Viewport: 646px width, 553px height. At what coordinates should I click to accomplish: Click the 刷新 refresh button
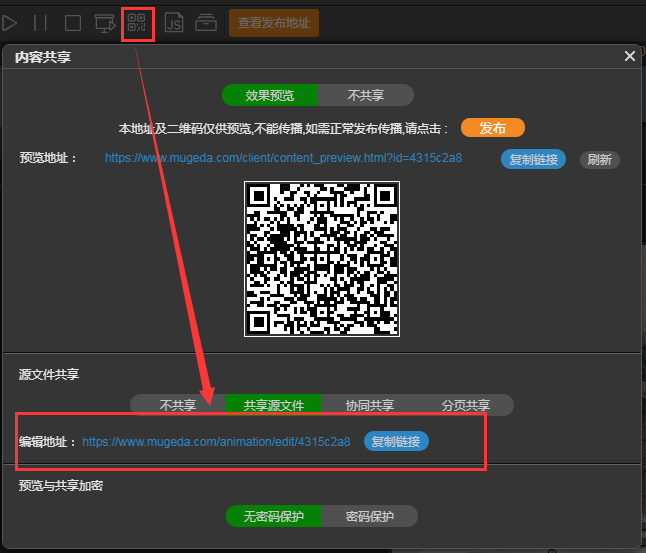(599, 159)
